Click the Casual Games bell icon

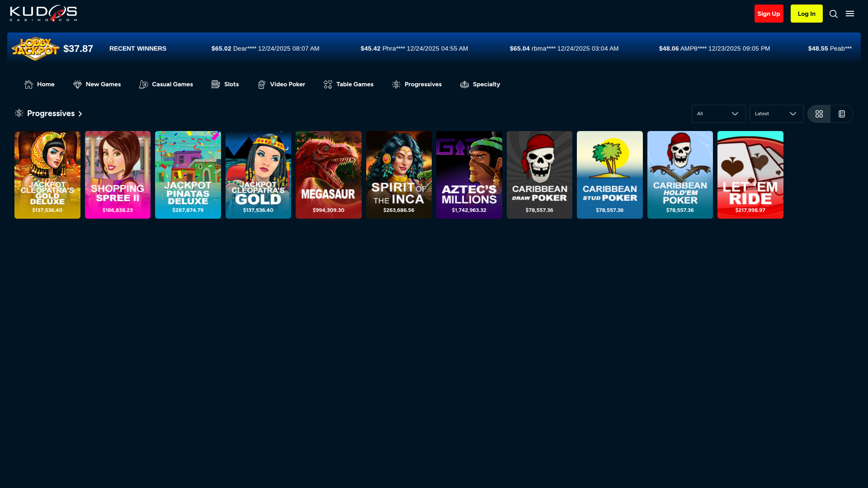143,84
